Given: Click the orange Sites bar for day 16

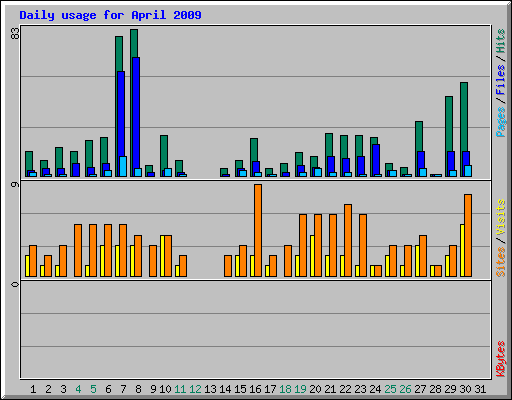Looking at the screenshot, I should click(x=258, y=230).
